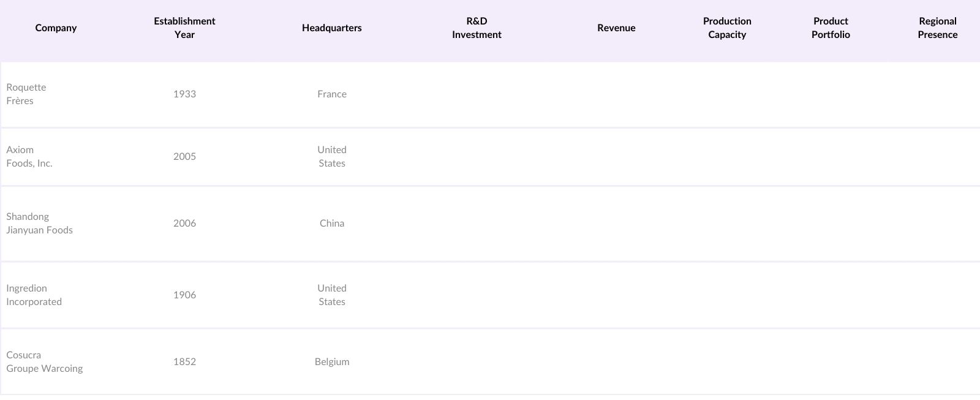Select the 1906 establishment year cell

click(184, 295)
